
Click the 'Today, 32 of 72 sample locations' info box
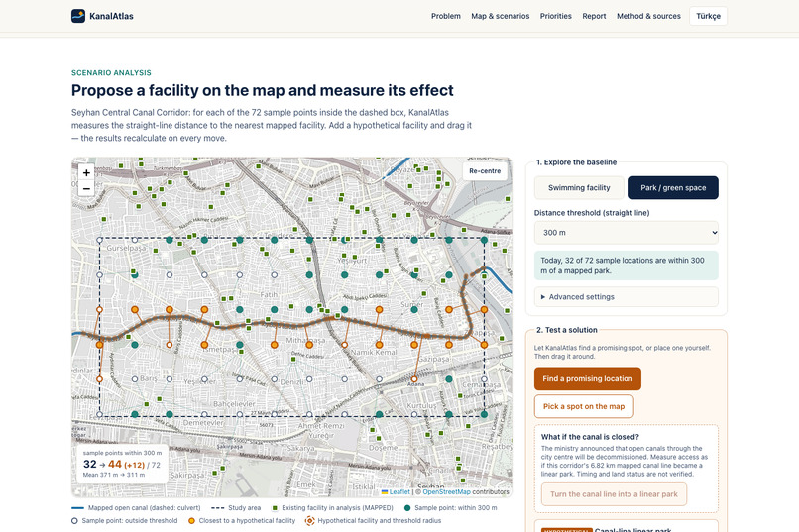pyautogui.click(x=627, y=266)
